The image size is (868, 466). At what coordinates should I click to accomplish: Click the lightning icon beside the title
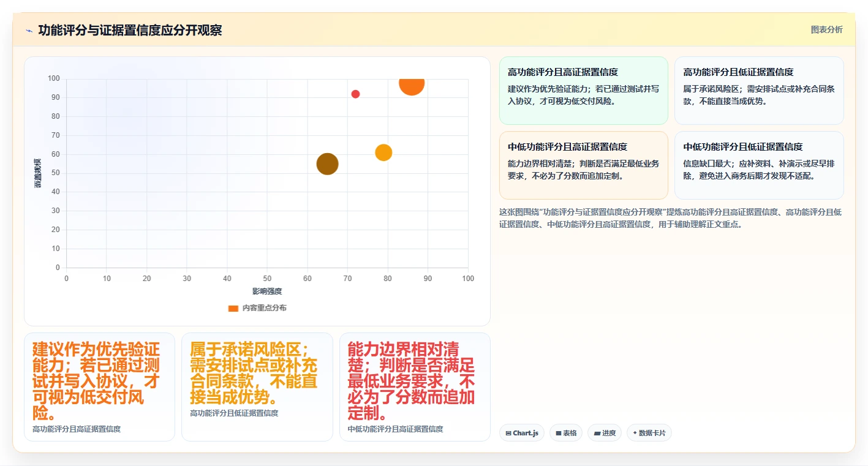(x=29, y=31)
